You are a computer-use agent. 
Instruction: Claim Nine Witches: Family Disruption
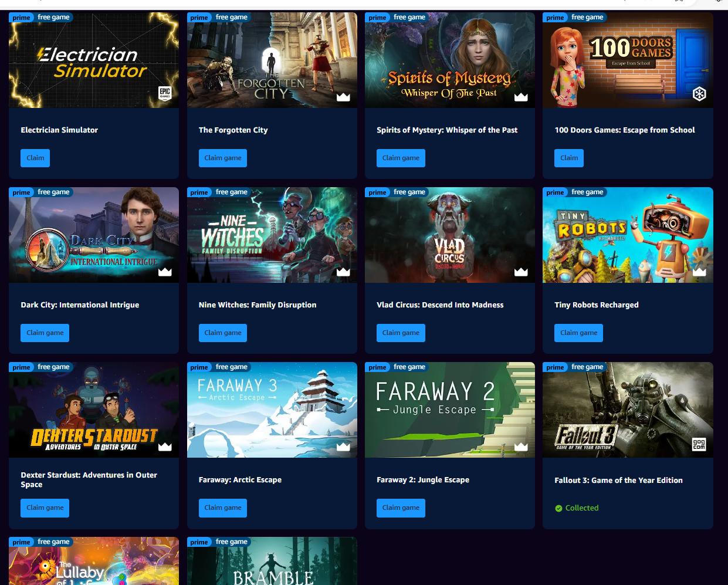click(x=223, y=333)
